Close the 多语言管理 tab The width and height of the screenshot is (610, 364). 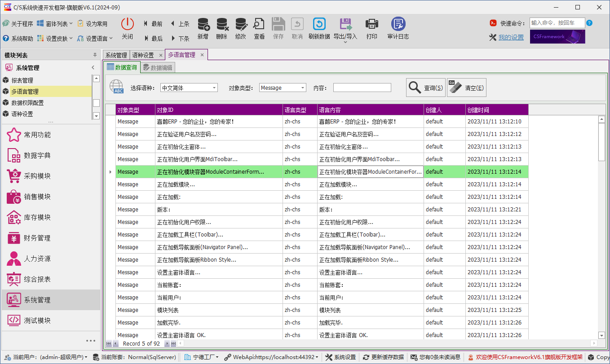(202, 55)
